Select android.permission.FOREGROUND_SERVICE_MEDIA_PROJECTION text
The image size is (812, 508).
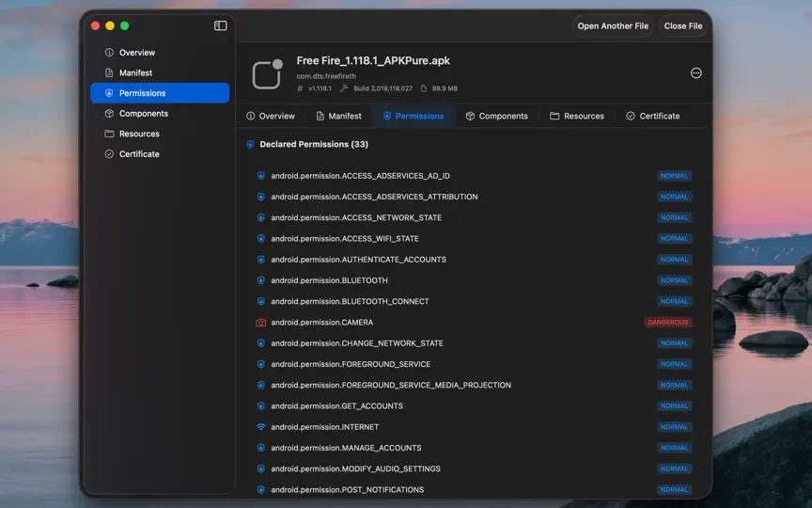click(x=391, y=385)
